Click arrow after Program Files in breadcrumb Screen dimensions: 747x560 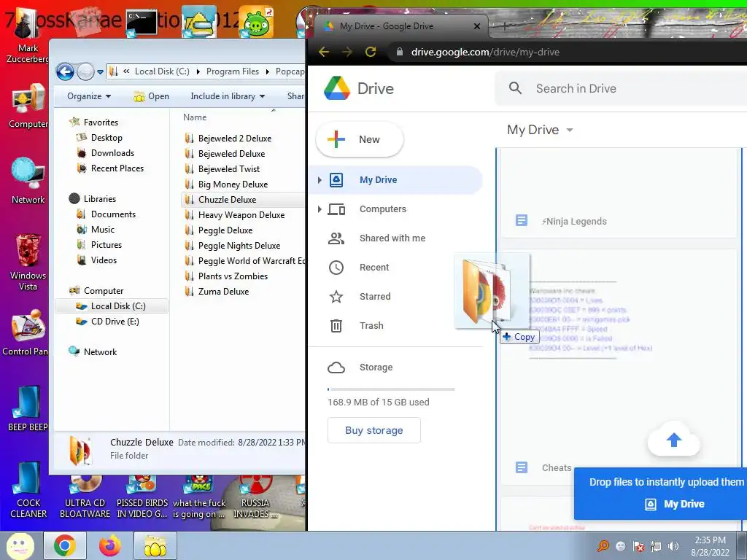267,71
